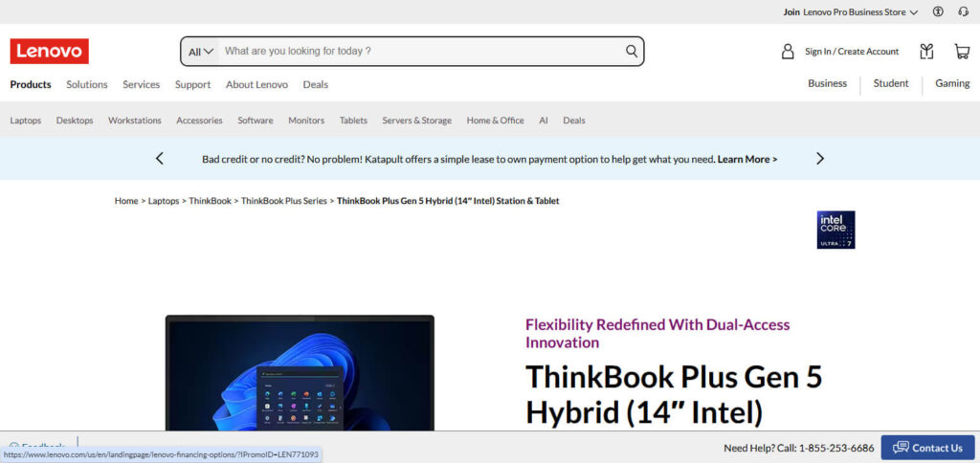Open the About Lenovo menu
The width and height of the screenshot is (980, 463).
click(x=256, y=84)
